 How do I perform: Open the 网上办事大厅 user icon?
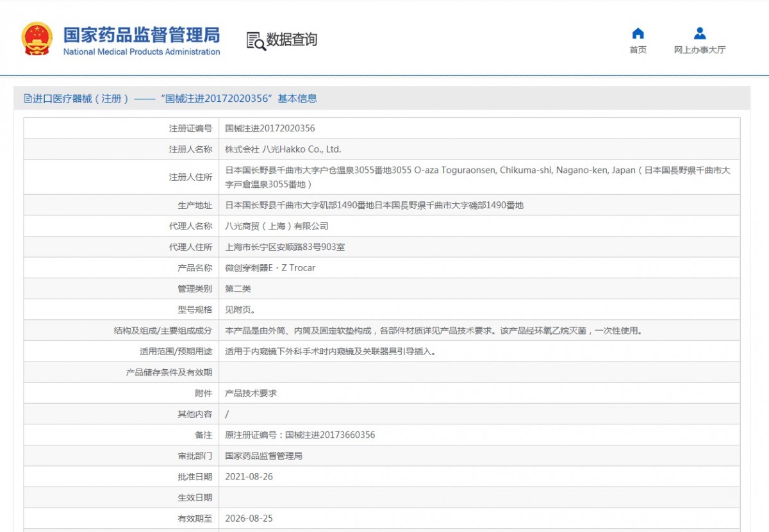700,33
